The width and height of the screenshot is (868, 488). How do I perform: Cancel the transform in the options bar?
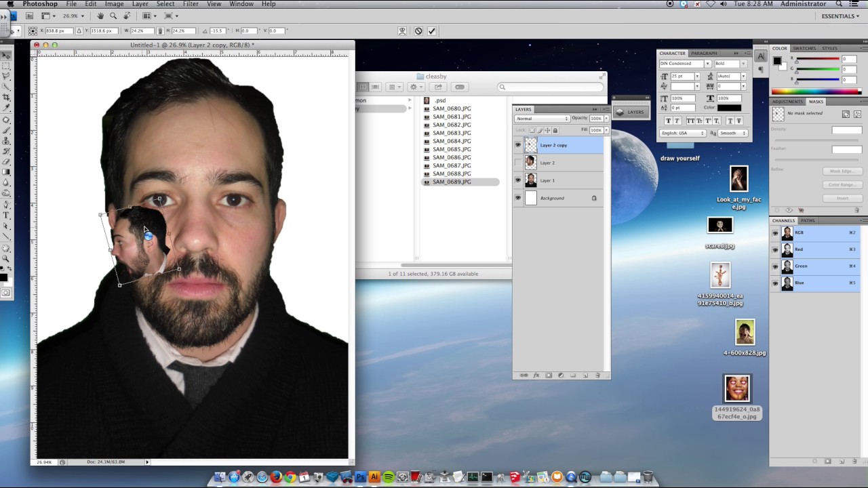tap(418, 30)
